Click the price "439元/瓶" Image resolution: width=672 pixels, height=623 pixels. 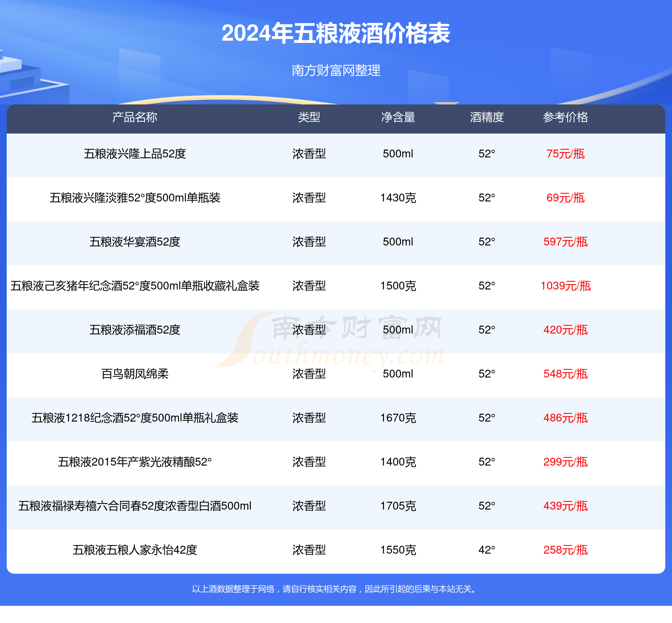click(566, 506)
